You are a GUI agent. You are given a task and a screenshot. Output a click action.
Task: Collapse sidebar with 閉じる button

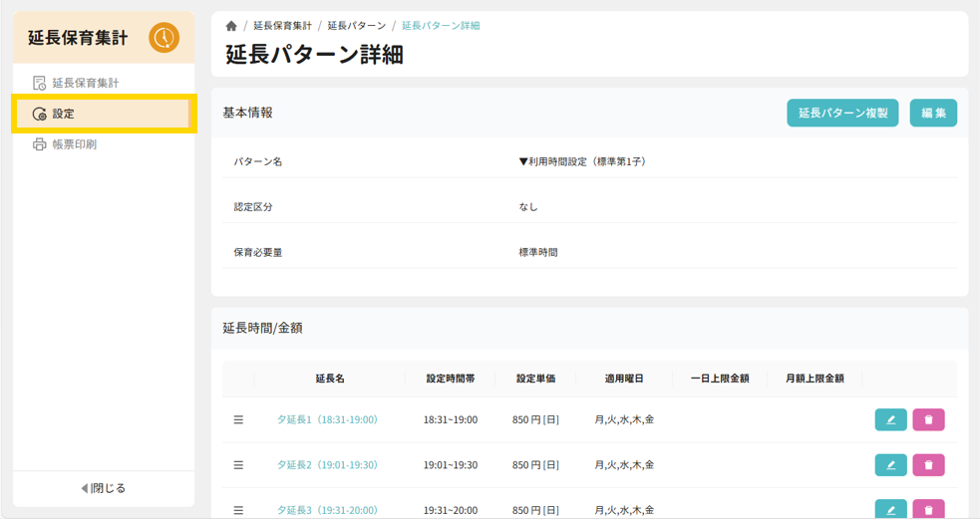click(x=104, y=488)
